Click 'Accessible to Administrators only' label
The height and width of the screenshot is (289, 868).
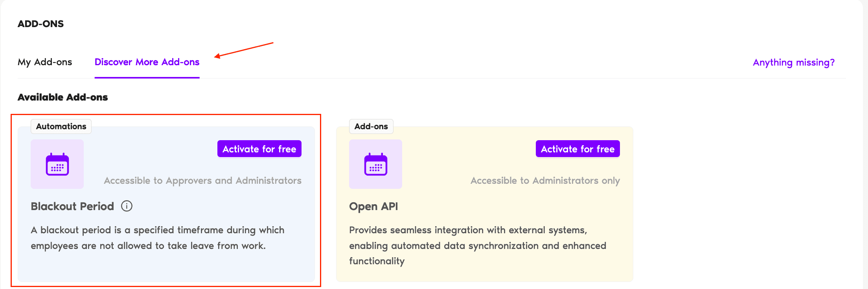pos(545,181)
